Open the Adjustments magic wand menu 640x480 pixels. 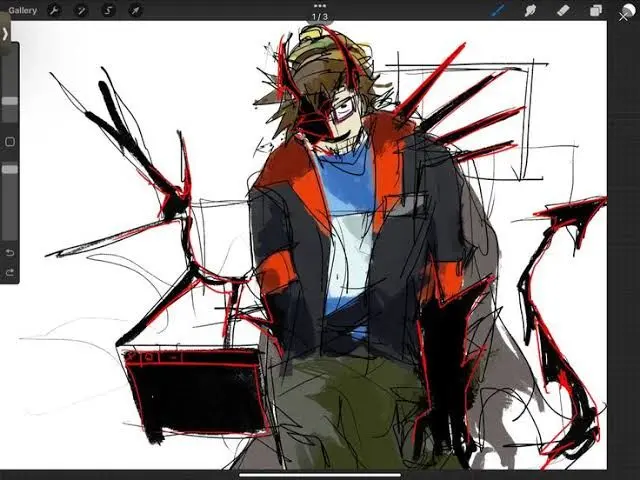[x=81, y=10]
